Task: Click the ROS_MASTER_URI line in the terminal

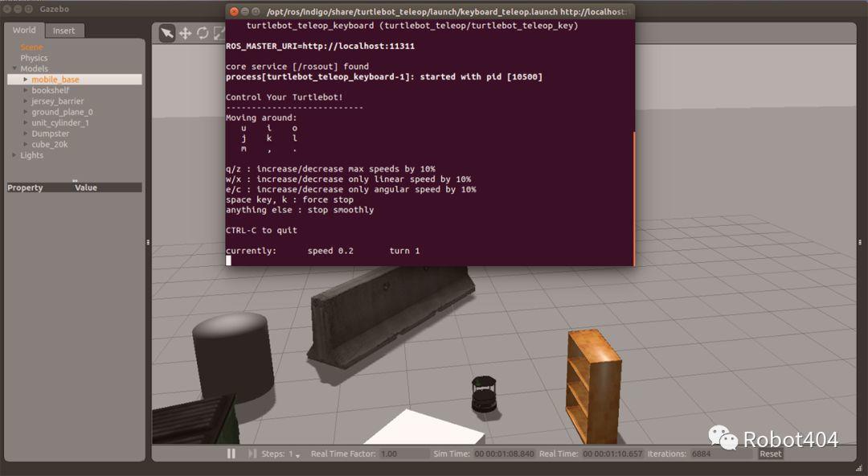Action: tap(320, 46)
